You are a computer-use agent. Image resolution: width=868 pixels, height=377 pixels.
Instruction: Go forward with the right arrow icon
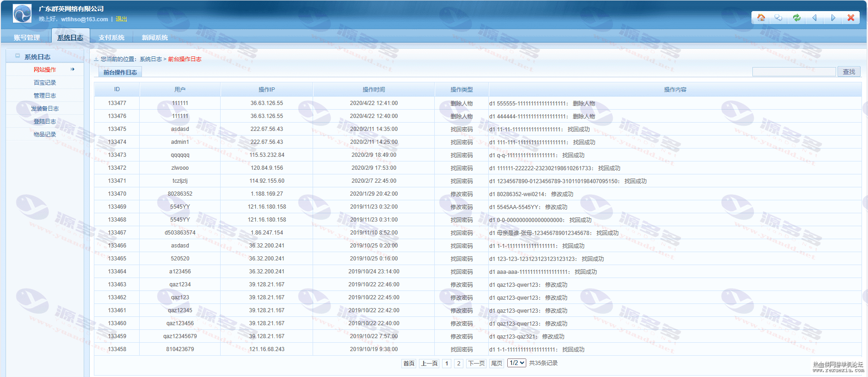point(833,18)
